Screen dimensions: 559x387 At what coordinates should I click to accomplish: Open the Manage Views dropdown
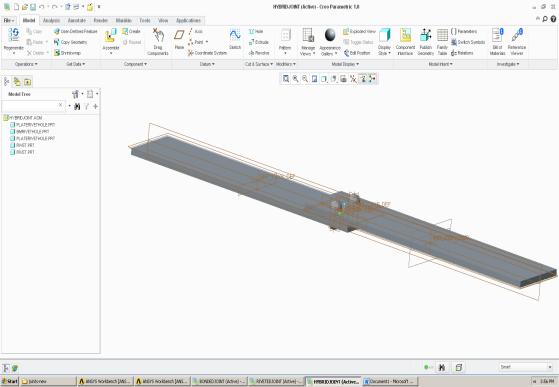coord(308,51)
